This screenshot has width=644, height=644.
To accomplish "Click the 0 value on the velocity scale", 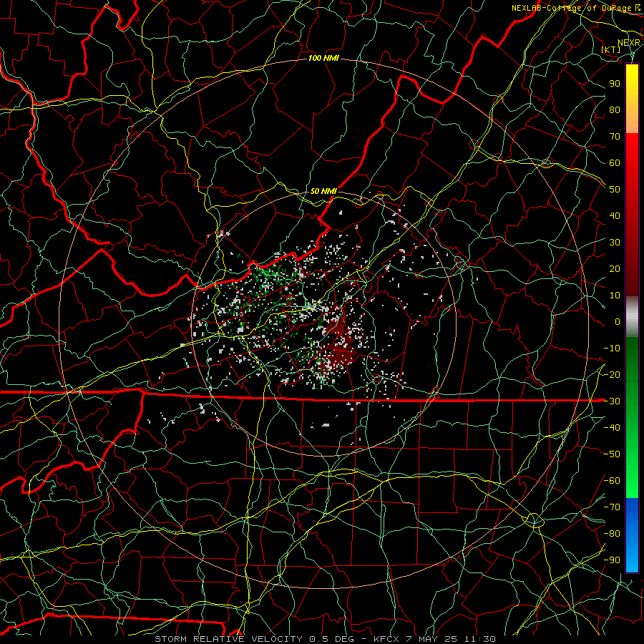I will [x=618, y=322].
